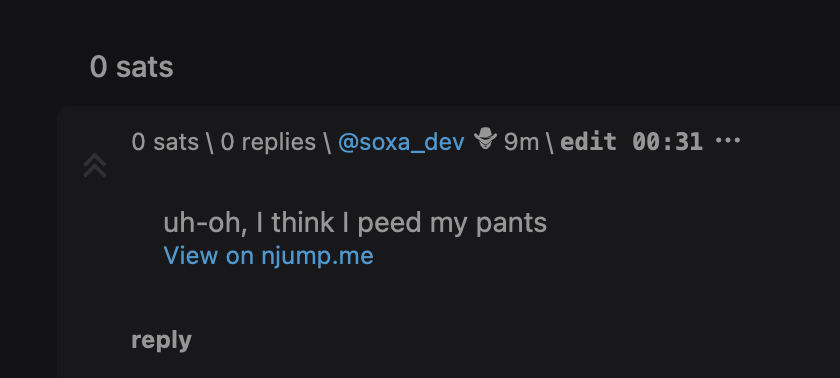Viewport: 840px width, 378px height.
Task: Click the backslash separator after 0 replies
Action: click(327, 142)
